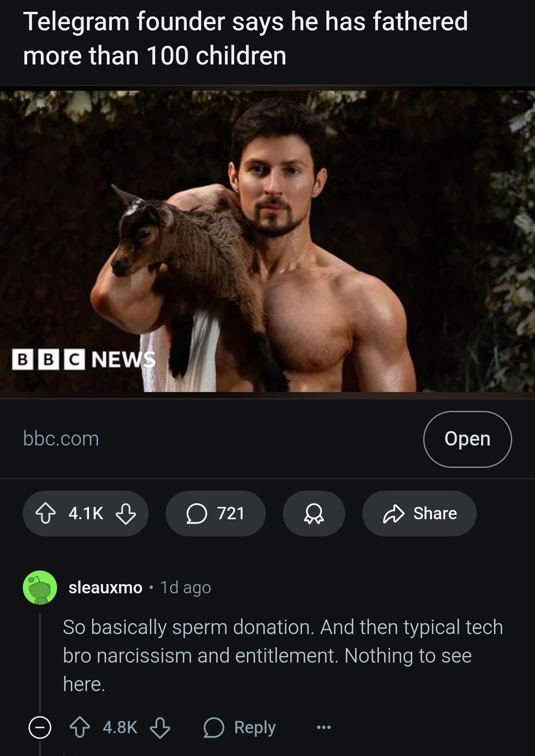Upvote the sleauxmo comment
The height and width of the screenshot is (756, 535).
point(80,728)
